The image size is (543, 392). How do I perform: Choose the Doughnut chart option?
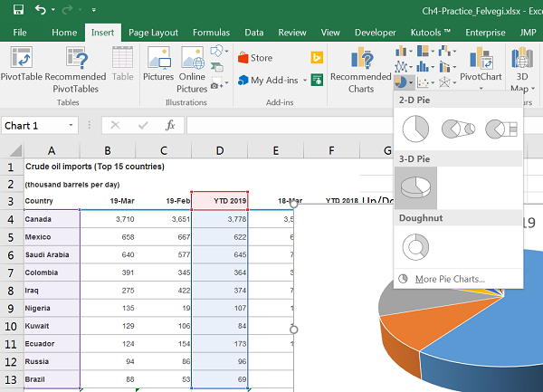415,247
